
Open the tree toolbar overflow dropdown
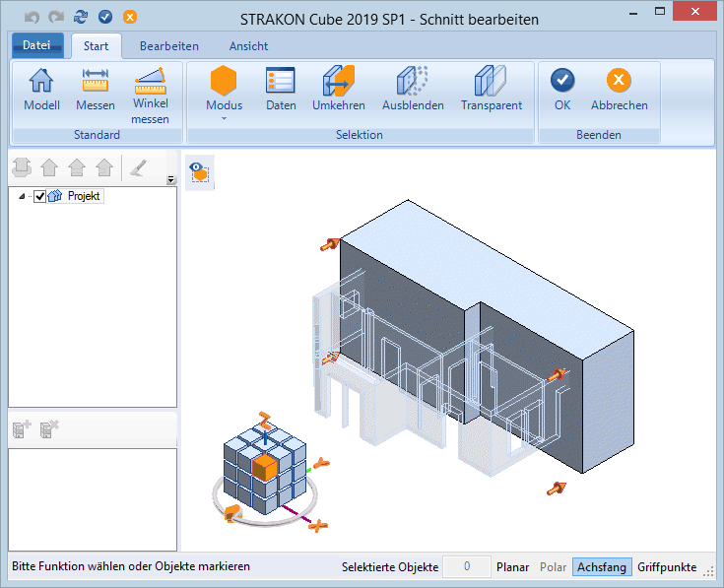pyautogui.click(x=170, y=179)
